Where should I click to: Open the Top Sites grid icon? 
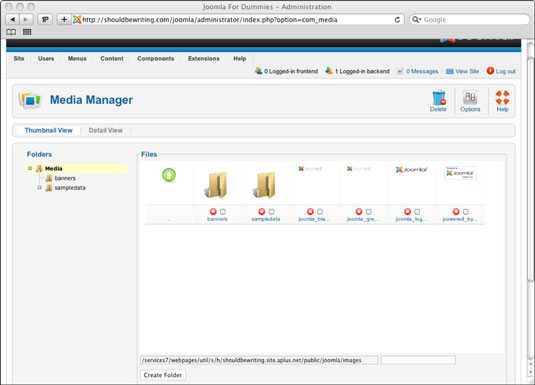point(27,32)
